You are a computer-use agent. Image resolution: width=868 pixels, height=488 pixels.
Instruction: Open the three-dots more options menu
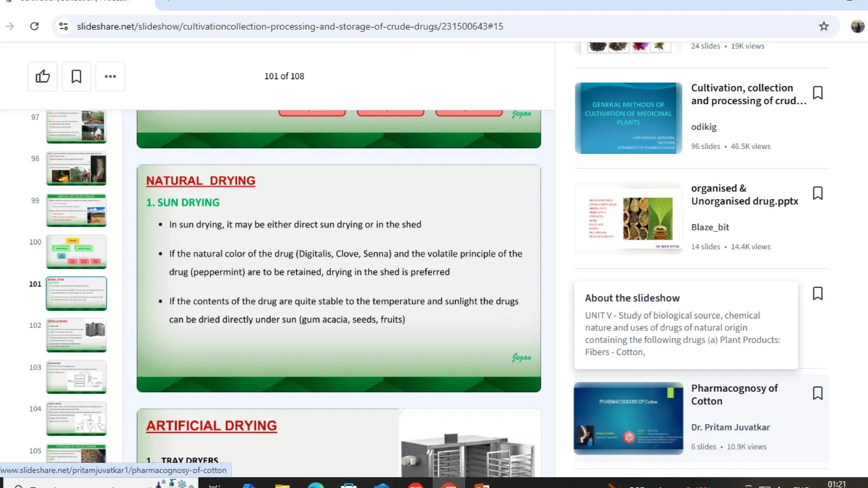pyautogui.click(x=110, y=76)
